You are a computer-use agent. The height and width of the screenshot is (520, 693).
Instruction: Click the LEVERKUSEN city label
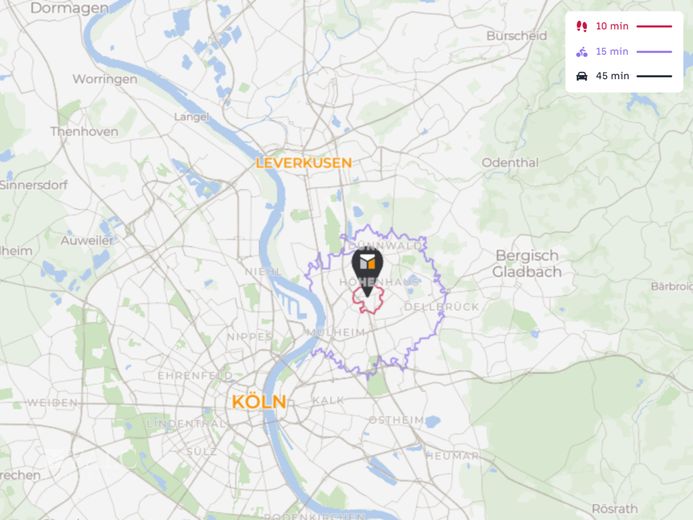(x=304, y=163)
